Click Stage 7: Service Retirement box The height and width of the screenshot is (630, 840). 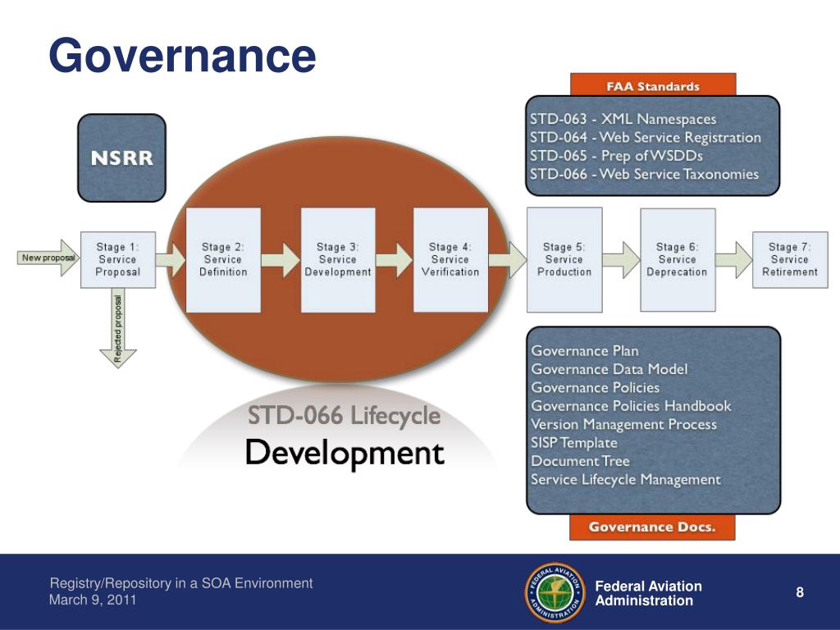tap(790, 260)
